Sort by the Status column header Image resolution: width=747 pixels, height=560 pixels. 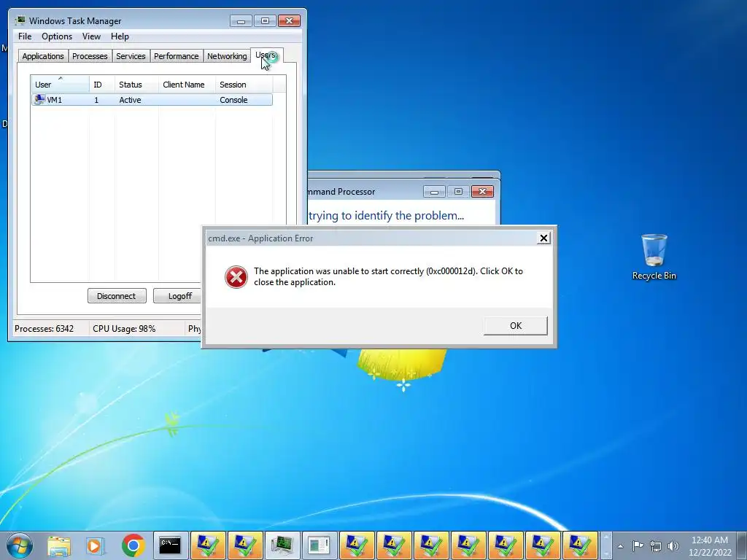pos(136,85)
